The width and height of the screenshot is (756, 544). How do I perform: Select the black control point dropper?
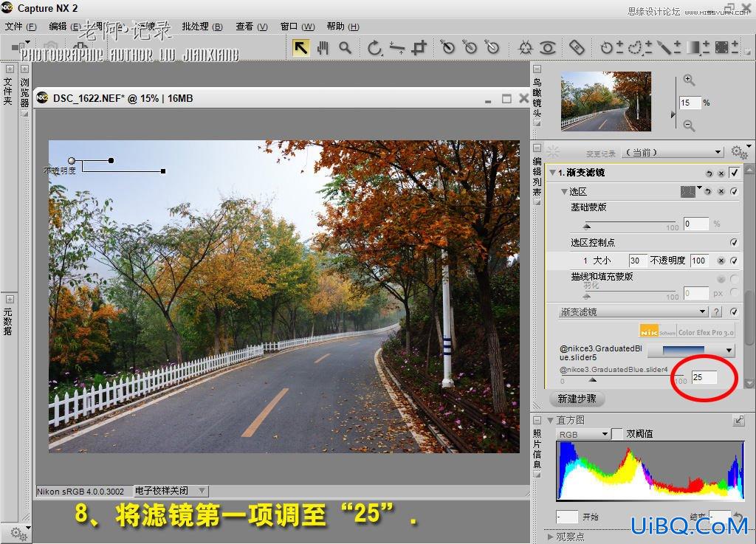pos(447,47)
